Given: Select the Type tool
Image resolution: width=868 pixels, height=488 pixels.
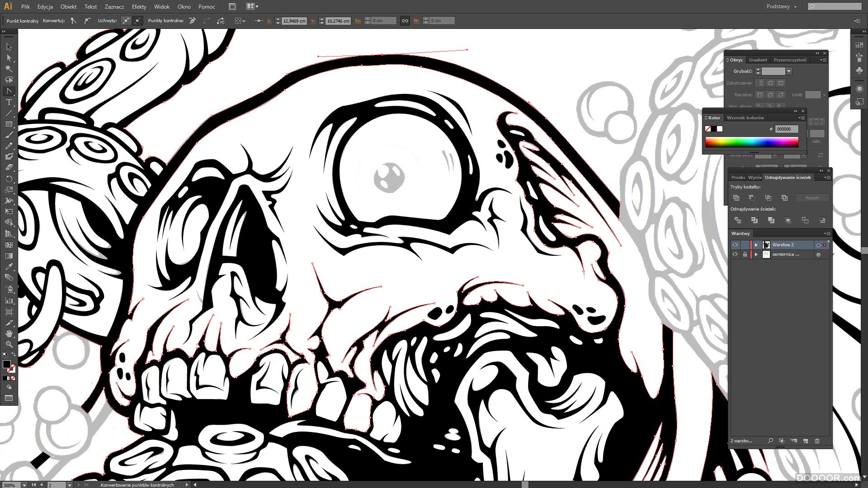Looking at the screenshot, I should click(9, 102).
